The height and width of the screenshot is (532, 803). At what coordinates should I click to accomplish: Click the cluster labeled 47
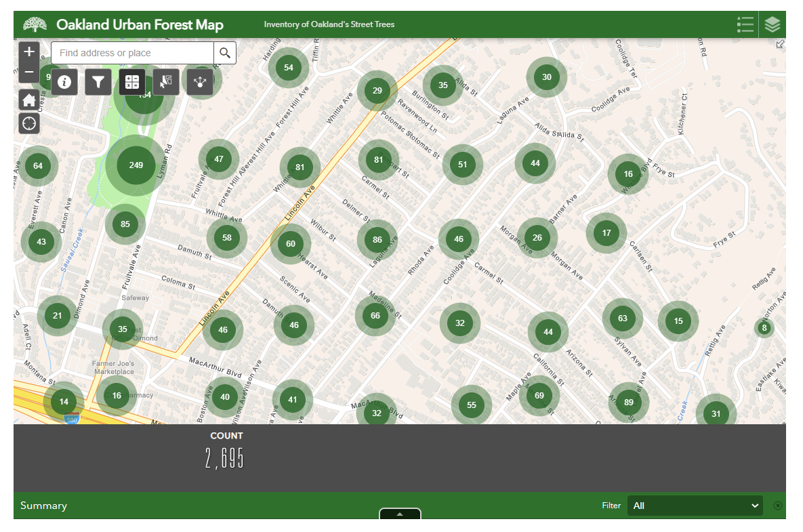(x=219, y=159)
